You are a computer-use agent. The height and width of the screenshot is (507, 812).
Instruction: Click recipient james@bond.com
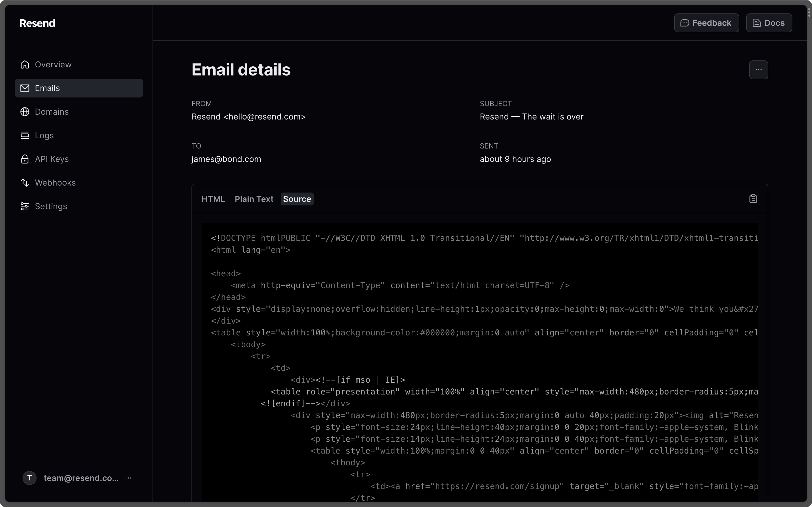point(226,159)
